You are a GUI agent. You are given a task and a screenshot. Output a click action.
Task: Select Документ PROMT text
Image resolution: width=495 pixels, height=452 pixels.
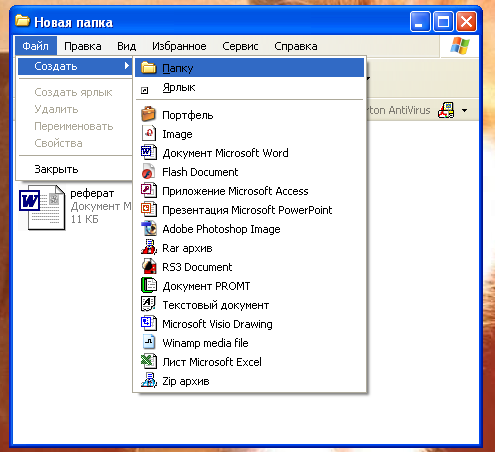[206, 286]
